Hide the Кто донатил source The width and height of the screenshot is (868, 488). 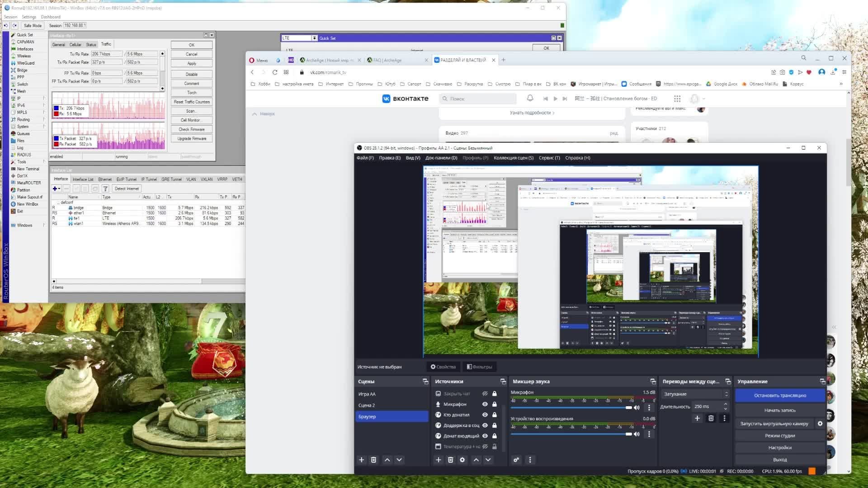(485, 415)
